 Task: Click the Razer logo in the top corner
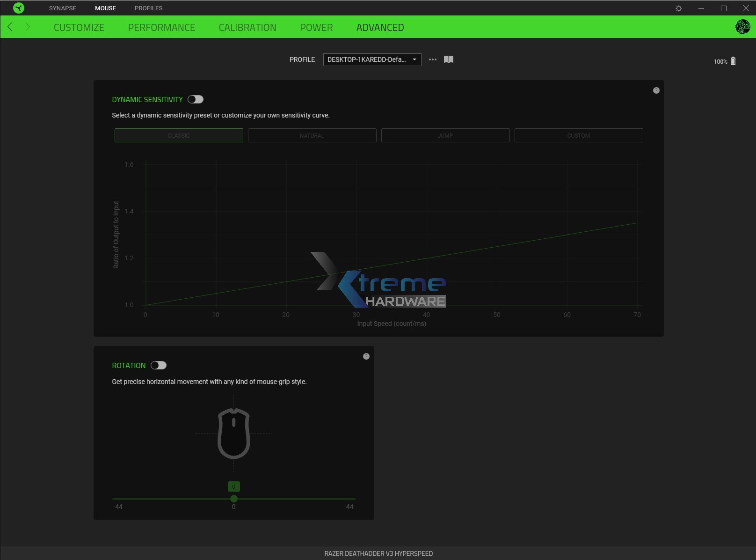pos(18,8)
